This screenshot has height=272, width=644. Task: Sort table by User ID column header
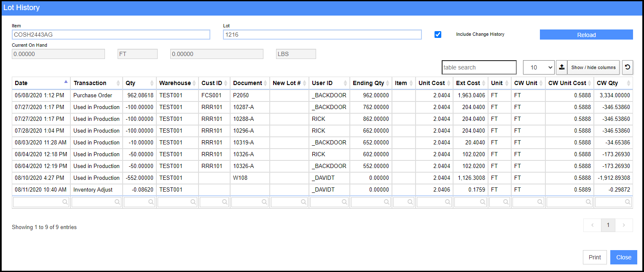(x=329, y=83)
